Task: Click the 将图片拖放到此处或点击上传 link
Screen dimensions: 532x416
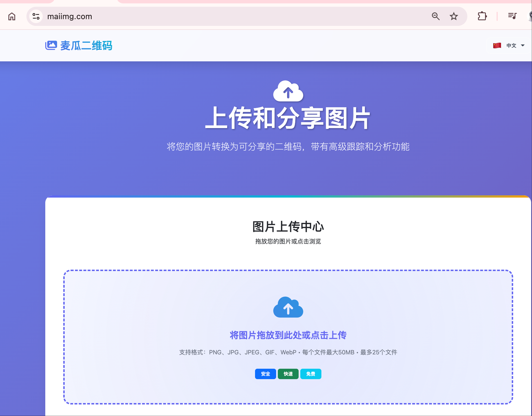Action: click(288, 335)
